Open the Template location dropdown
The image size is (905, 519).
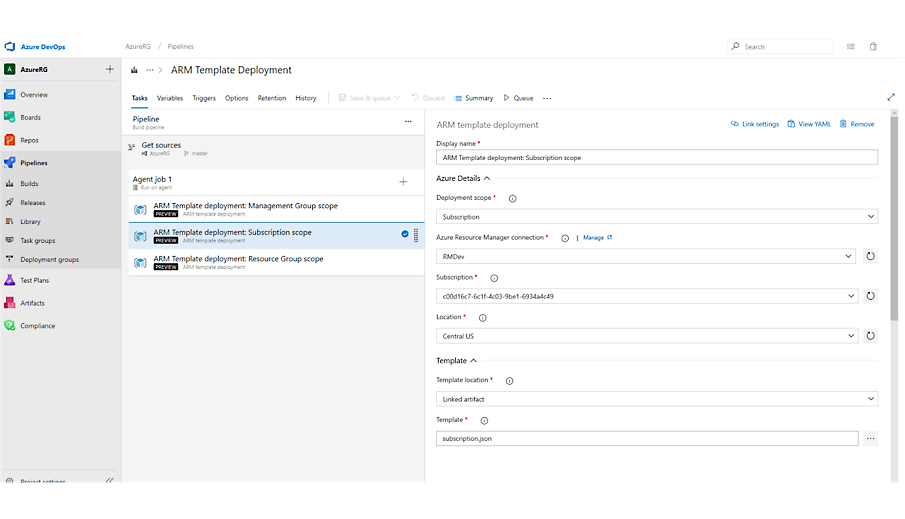[656, 399]
